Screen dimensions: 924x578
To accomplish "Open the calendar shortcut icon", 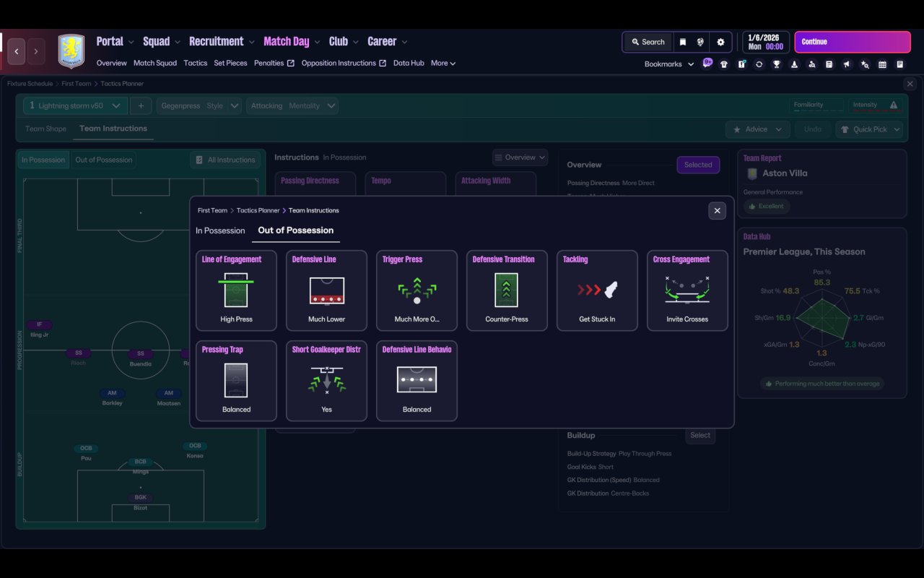I will [882, 64].
